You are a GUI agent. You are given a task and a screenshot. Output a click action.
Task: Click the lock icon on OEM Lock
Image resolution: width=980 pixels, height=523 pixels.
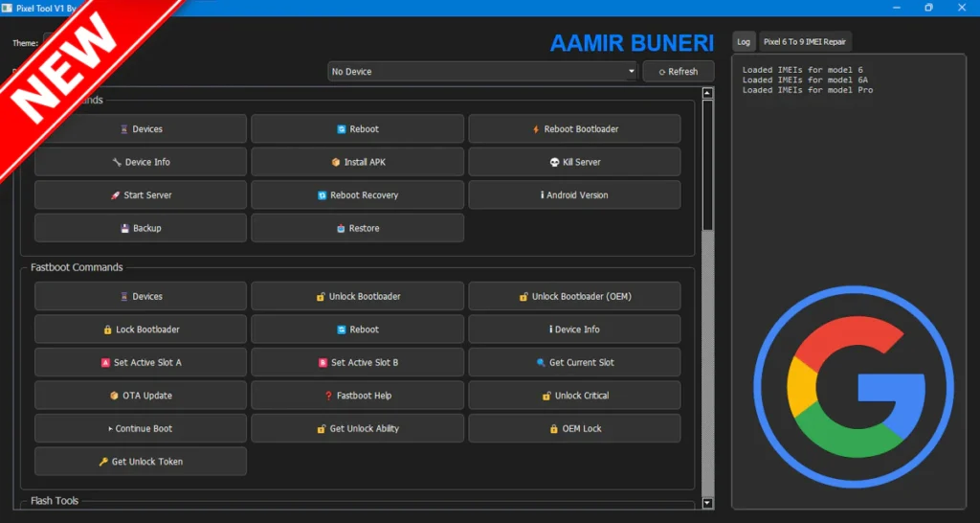(554, 429)
